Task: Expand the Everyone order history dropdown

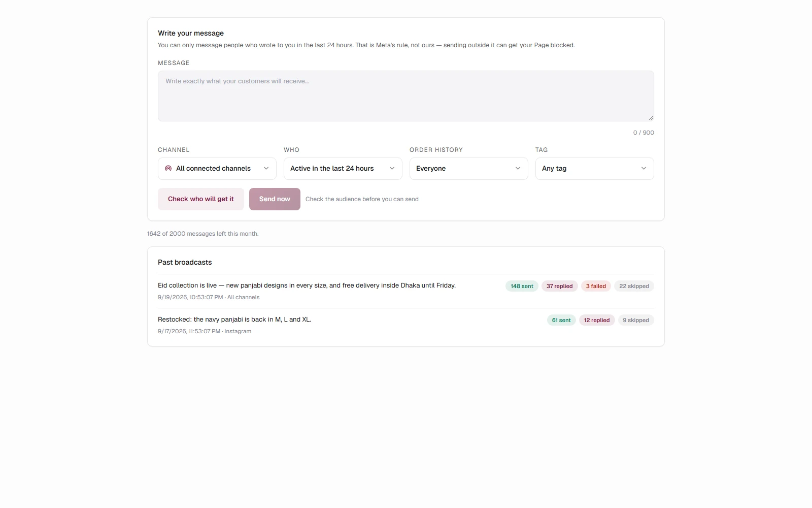Action: 469,169
